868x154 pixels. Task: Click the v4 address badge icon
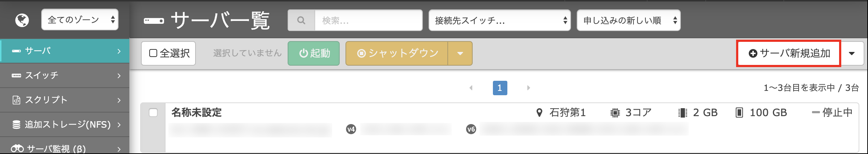coord(351,129)
